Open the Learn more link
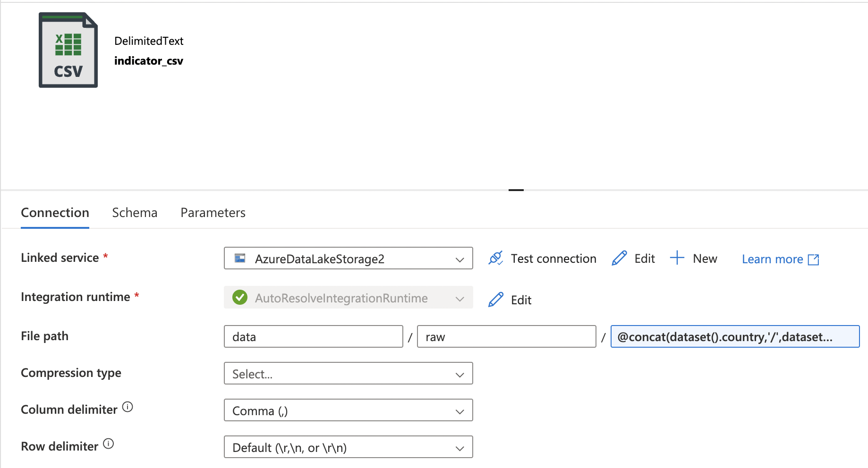This screenshot has width=868, height=468. pyautogui.click(x=780, y=259)
